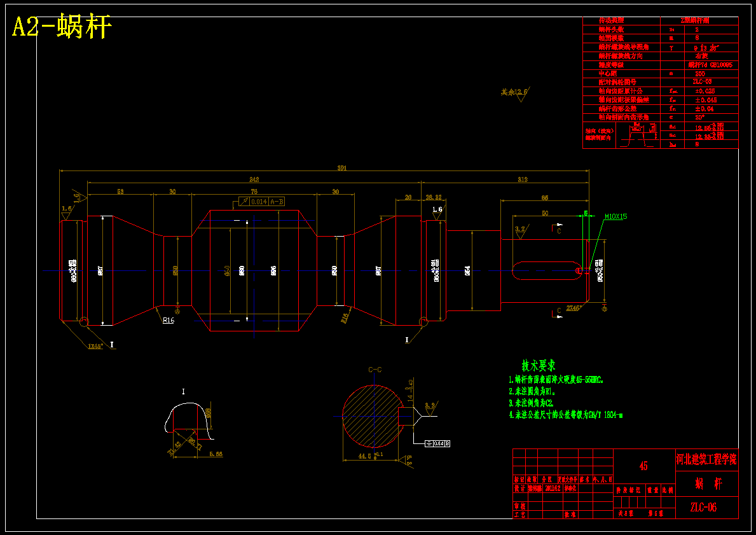Click material value '45' in title block
The width and height of the screenshot is (756, 535).
tap(643, 466)
